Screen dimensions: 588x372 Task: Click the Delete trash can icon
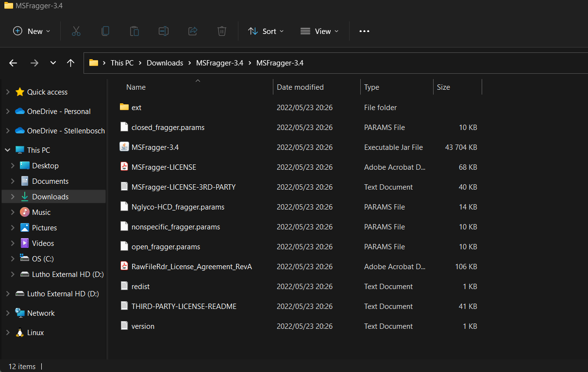pos(222,31)
